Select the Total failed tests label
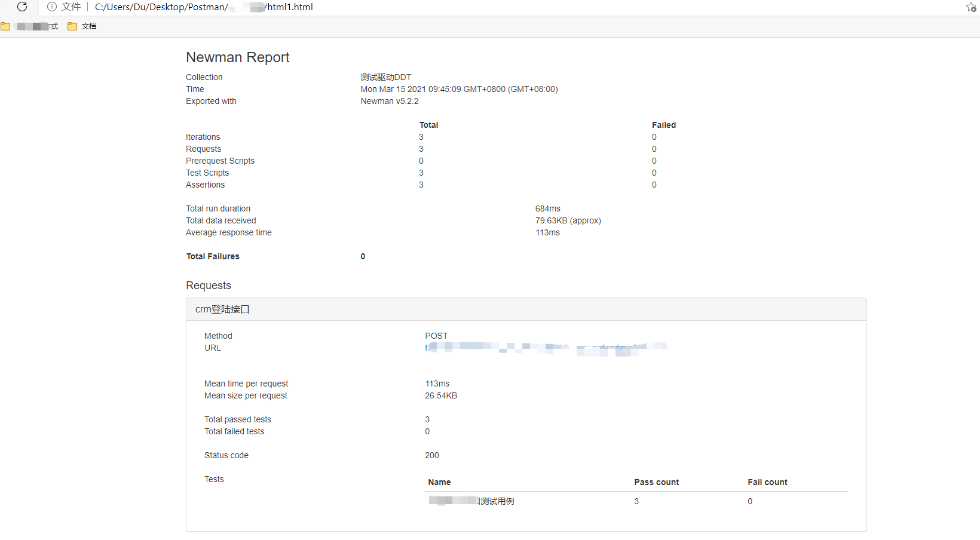 [234, 431]
